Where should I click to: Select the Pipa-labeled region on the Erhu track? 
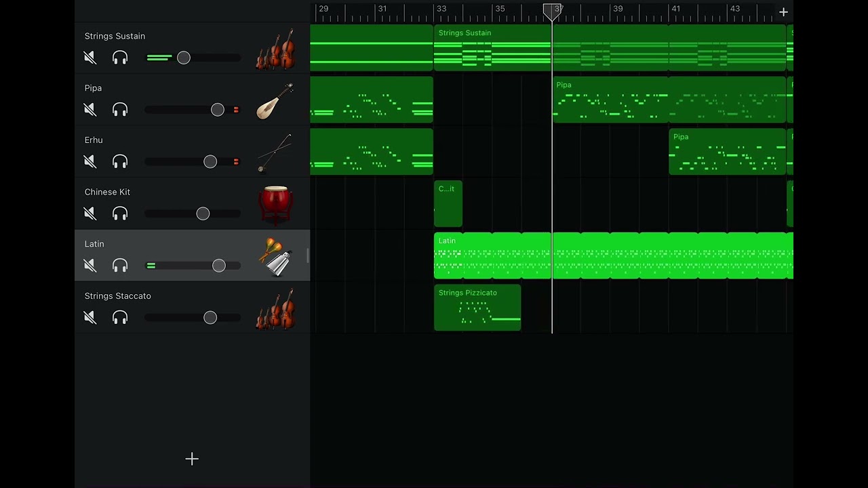click(x=728, y=152)
